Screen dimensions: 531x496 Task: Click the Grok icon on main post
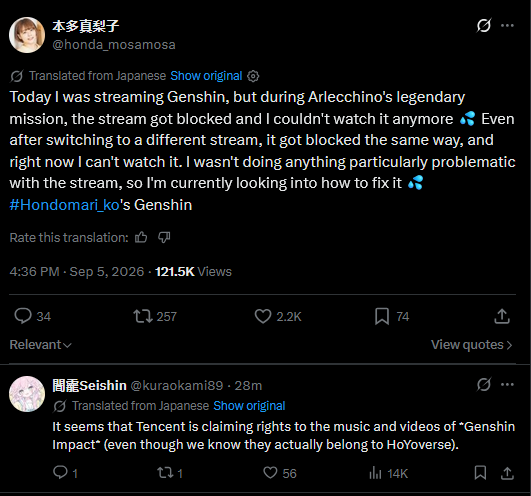point(484,25)
